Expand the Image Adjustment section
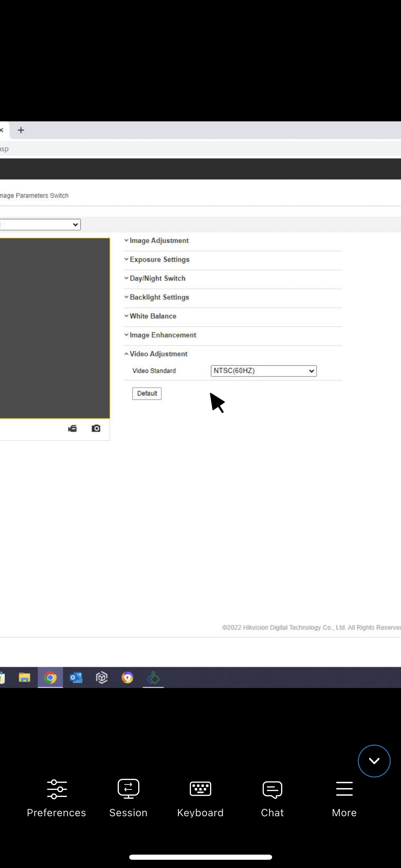 click(x=159, y=241)
